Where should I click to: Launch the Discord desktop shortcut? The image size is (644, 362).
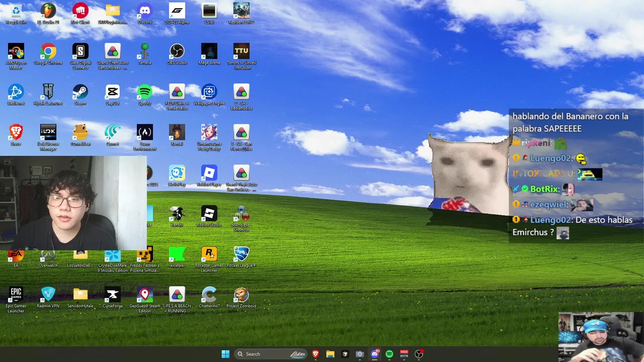(x=145, y=13)
